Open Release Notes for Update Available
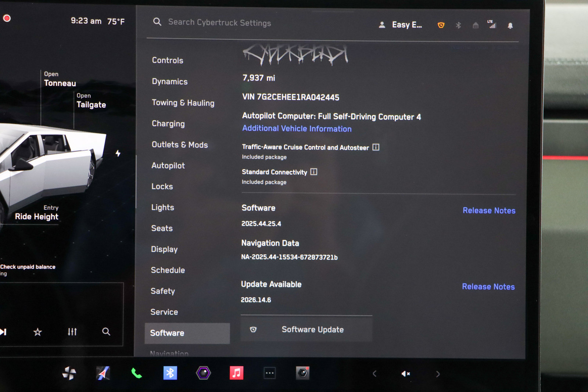This screenshot has height=392, width=588. (488, 287)
